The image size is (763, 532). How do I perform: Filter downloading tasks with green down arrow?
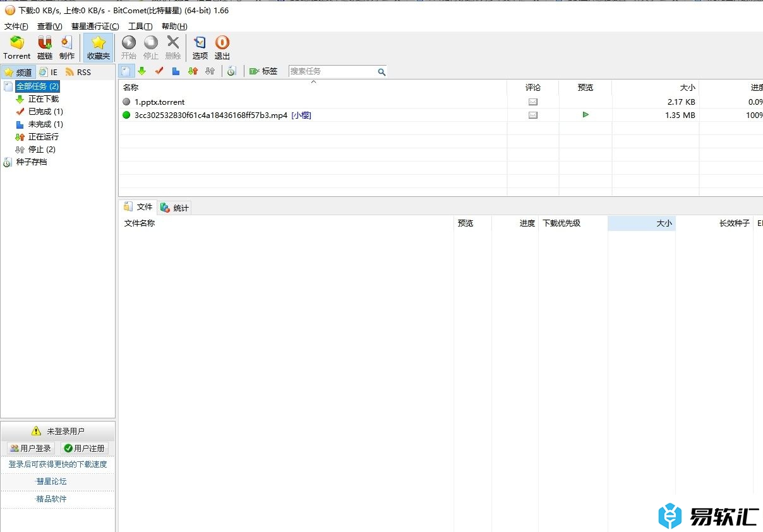(x=142, y=71)
